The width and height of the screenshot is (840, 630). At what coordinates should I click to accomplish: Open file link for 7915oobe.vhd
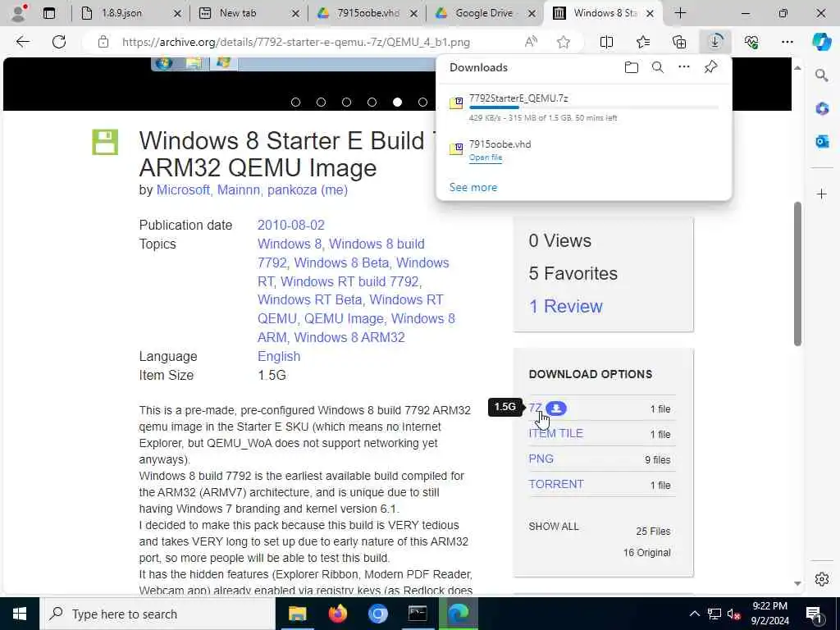point(486,157)
